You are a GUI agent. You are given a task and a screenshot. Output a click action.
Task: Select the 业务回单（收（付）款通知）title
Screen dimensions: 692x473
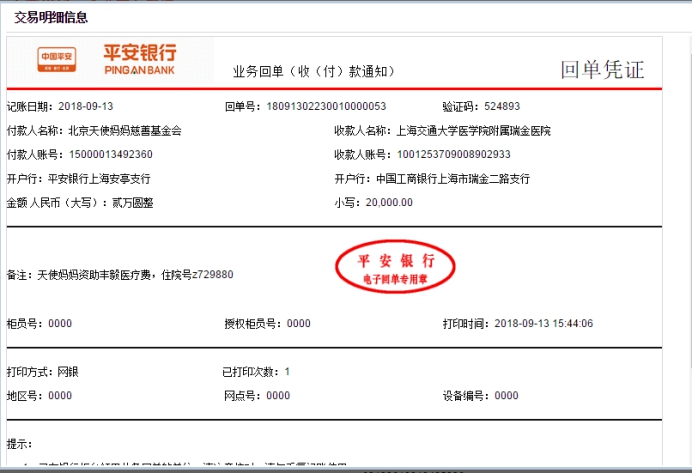[x=314, y=71]
